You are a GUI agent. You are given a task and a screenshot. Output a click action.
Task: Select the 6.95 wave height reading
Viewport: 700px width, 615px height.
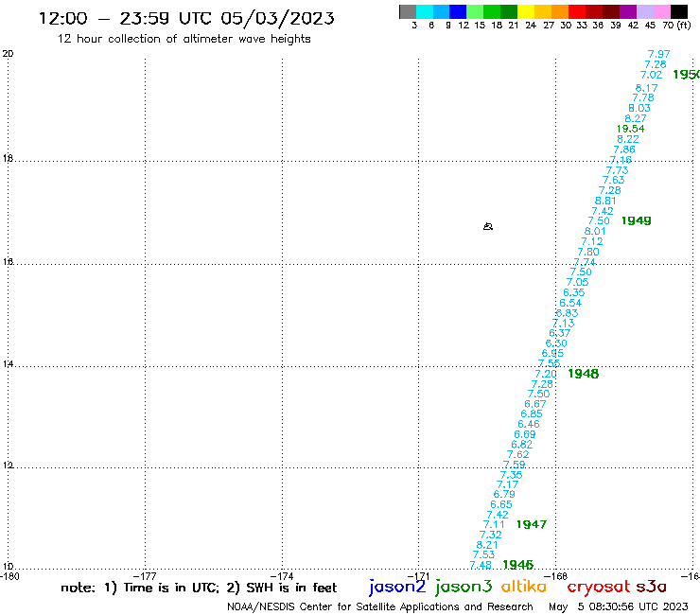coord(552,353)
